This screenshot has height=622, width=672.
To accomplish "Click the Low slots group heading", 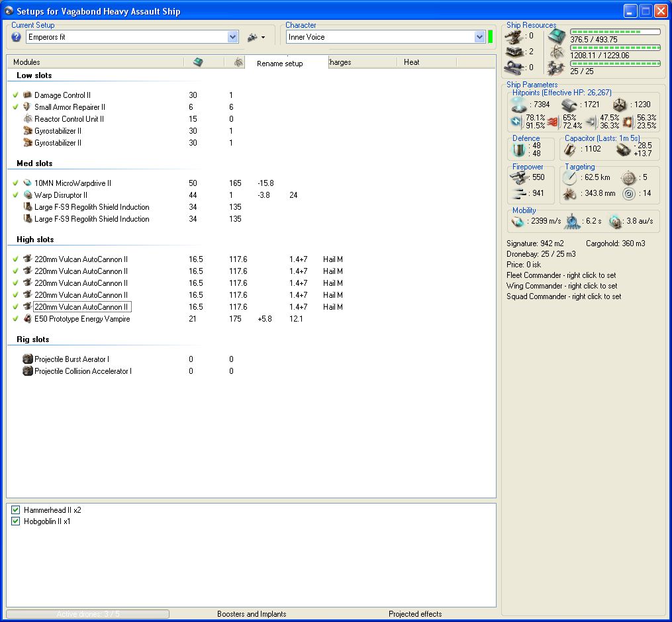I will point(34,75).
